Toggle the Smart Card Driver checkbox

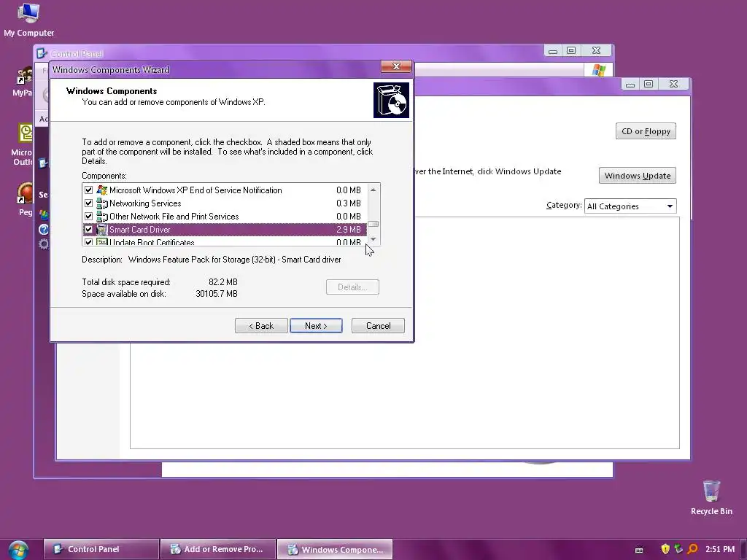pyautogui.click(x=88, y=230)
